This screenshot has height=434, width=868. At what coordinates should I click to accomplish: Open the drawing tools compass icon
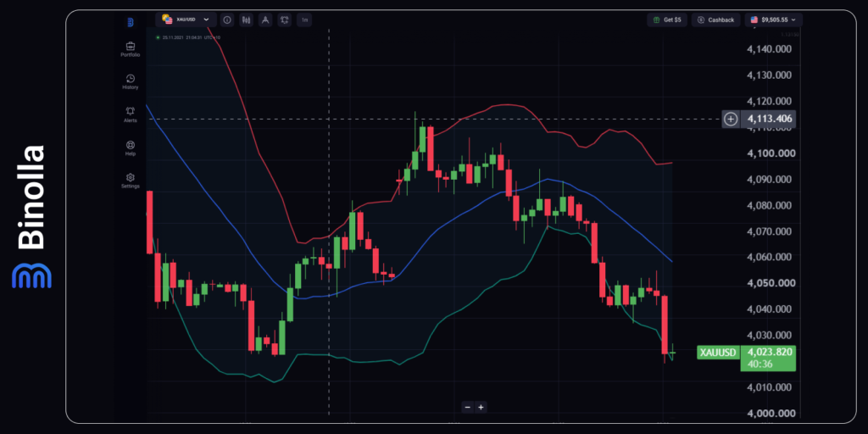pyautogui.click(x=265, y=20)
